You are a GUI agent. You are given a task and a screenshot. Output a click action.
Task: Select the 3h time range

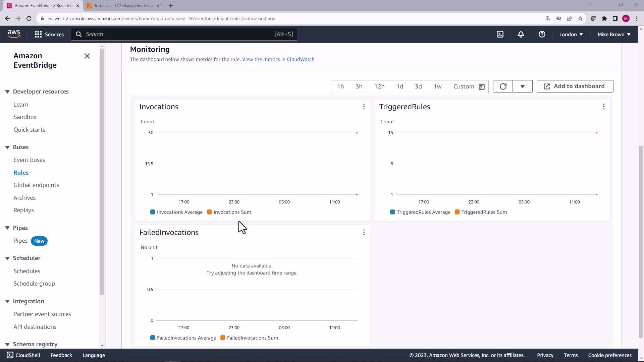tap(359, 86)
